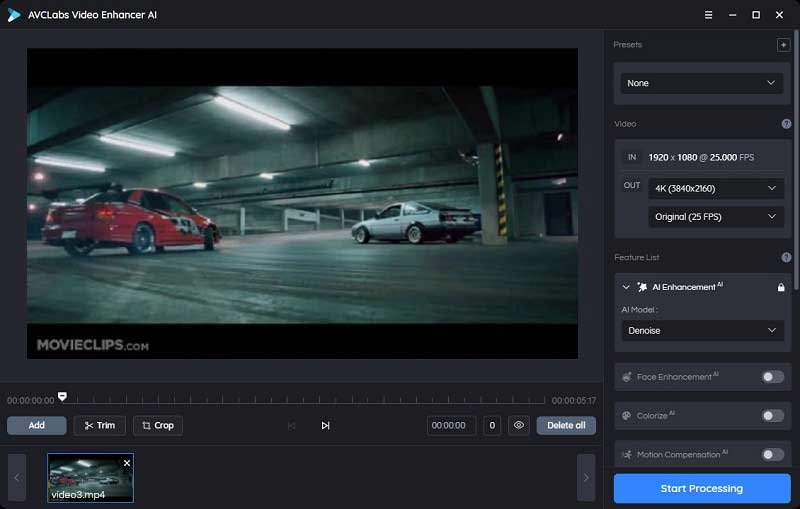This screenshot has width=800, height=509.
Task: Remove video3.mp4 with its X icon
Action: (127, 463)
